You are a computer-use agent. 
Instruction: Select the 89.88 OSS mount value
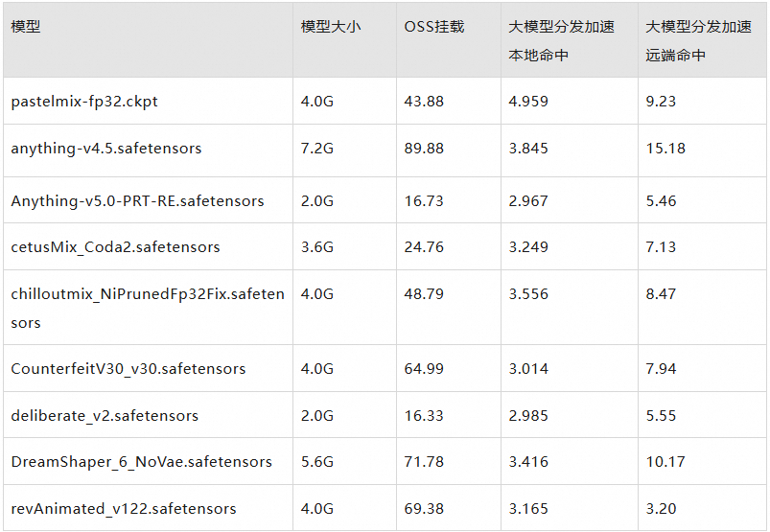tap(424, 149)
